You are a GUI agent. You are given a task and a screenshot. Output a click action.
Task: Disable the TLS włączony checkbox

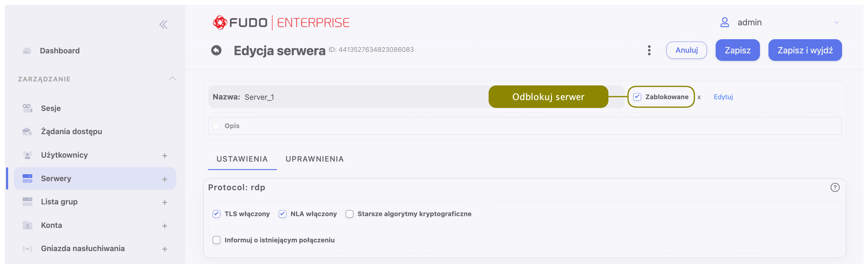(216, 214)
